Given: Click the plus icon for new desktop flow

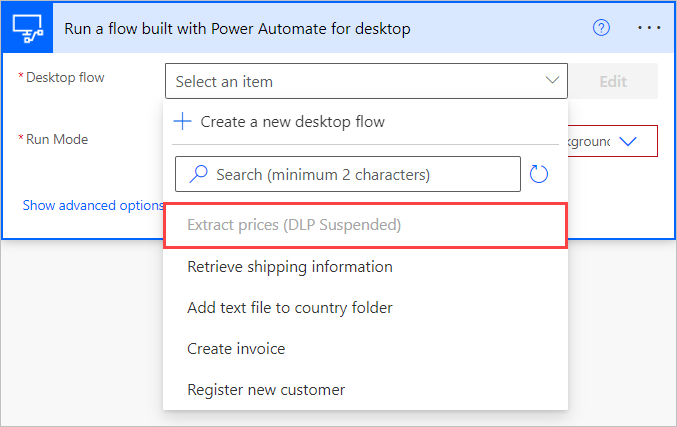Looking at the screenshot, I should (182, 121).
